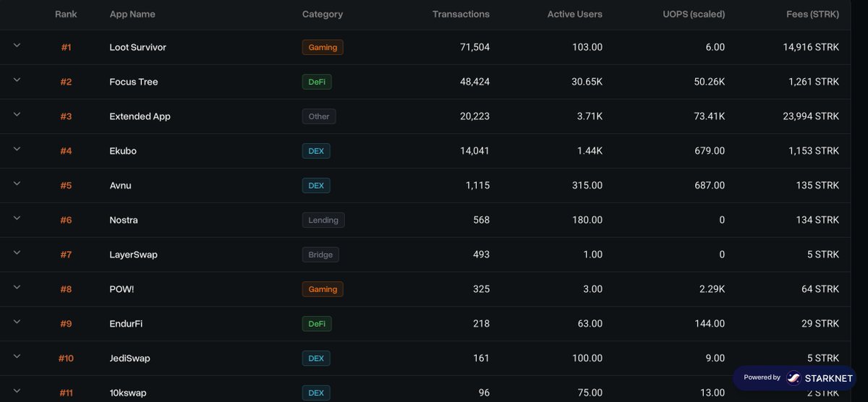Select the Loot Survivor app name
Image resolution: width=868 pixels, height=402 pixels.
[137, 47]
